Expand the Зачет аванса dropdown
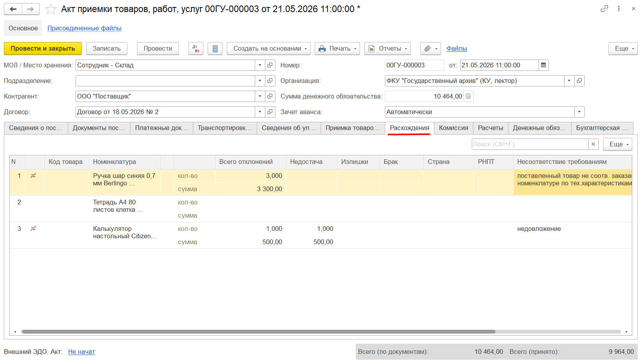 click(579, 112)
